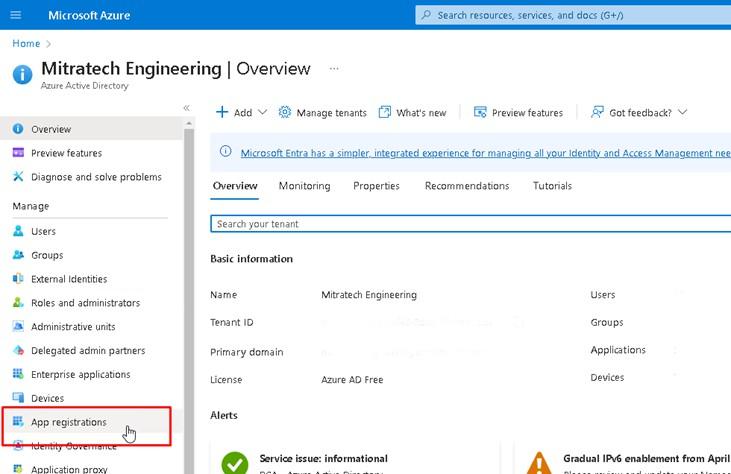
Task: Switch to Monitoring tab
Action: (304, 186)
